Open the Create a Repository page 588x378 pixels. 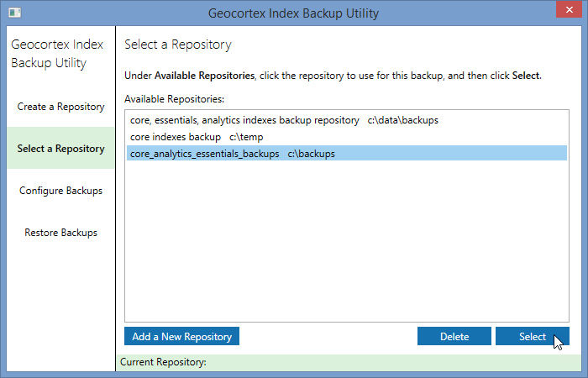coord(60,107)
